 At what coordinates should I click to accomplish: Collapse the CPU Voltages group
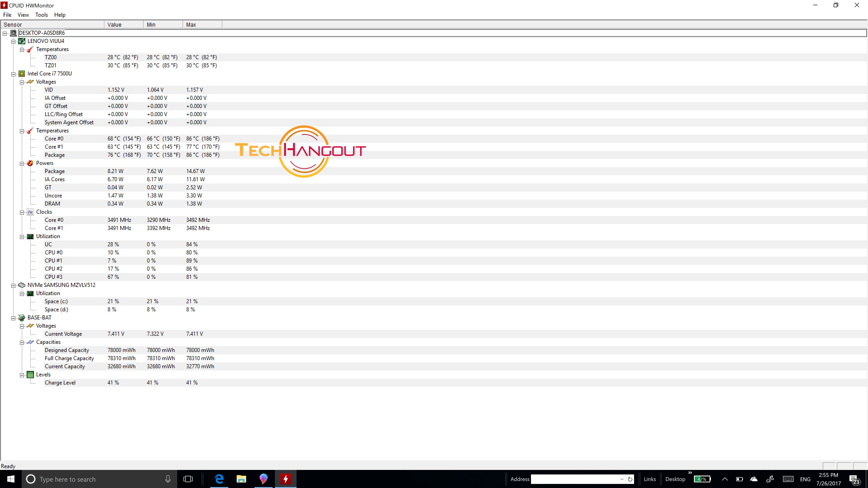(x=22, y=82)
